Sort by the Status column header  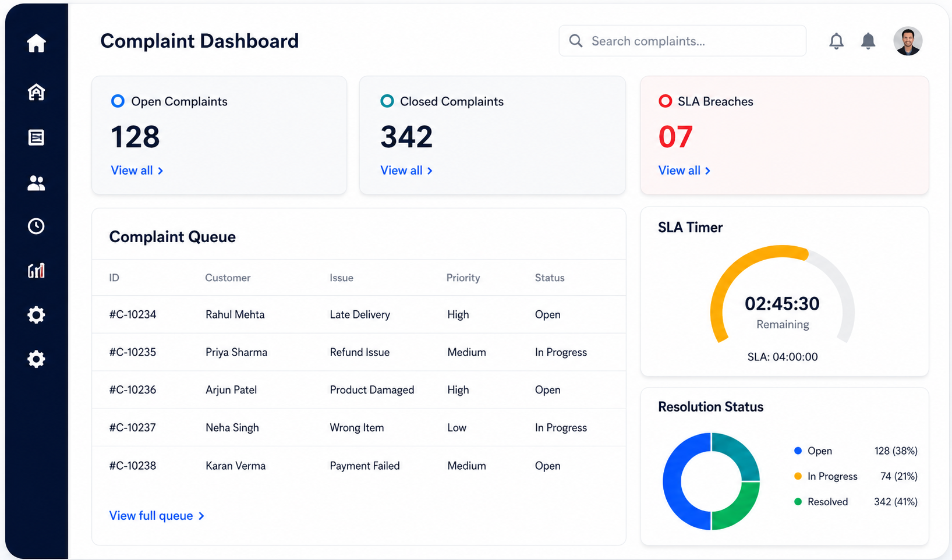pos(550,278)
